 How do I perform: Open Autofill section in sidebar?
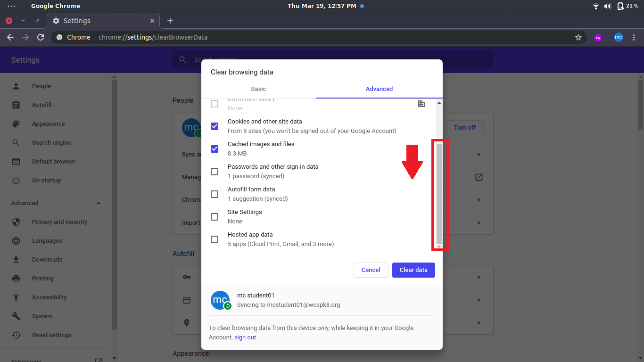42,105
